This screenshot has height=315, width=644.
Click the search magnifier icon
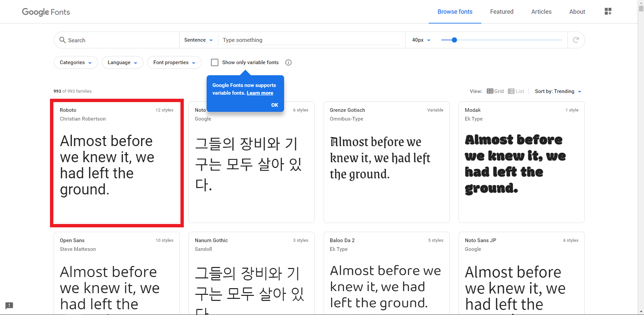click(x=62, y=40)
